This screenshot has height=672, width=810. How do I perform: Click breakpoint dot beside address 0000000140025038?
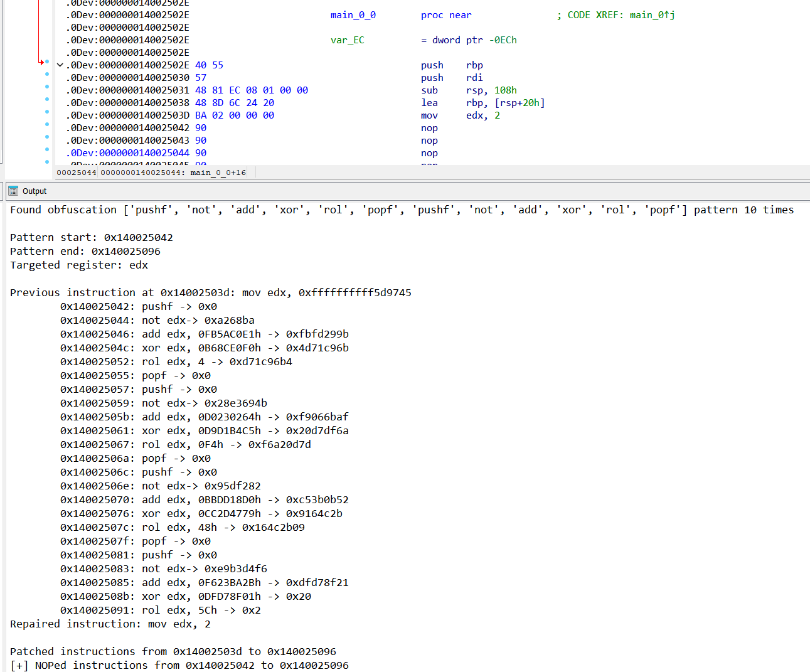(47, 100)
